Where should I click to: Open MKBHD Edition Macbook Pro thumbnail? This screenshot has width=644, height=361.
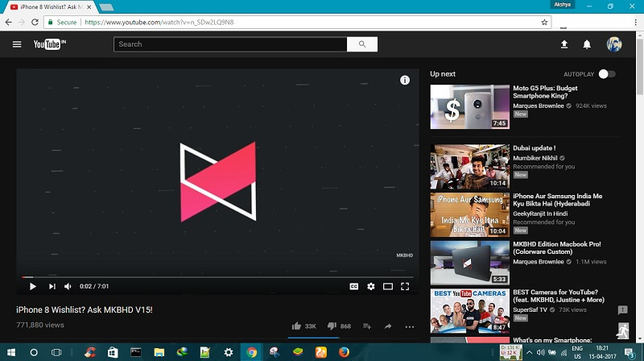469,263
